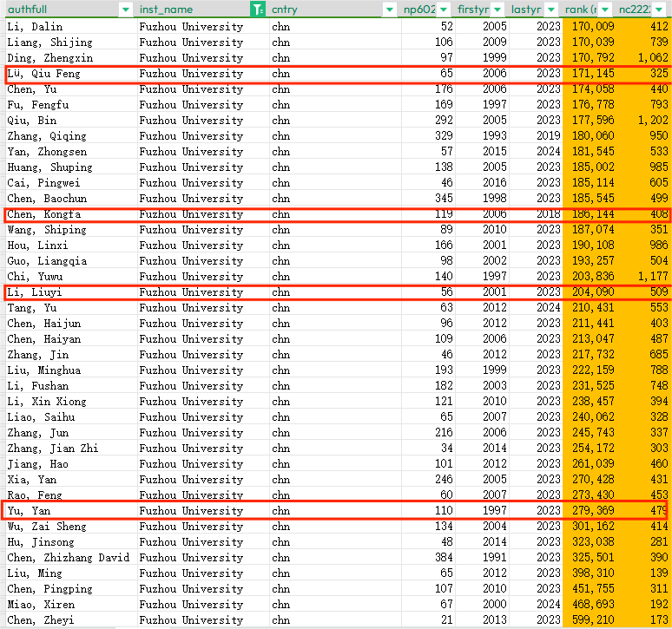Open the lastyr column filter dropdown

552,10
